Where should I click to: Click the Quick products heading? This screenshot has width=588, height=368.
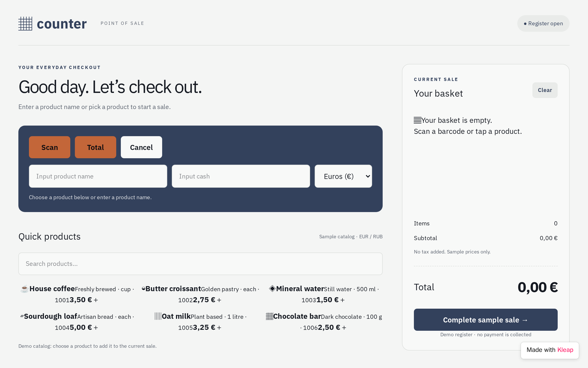50,237
